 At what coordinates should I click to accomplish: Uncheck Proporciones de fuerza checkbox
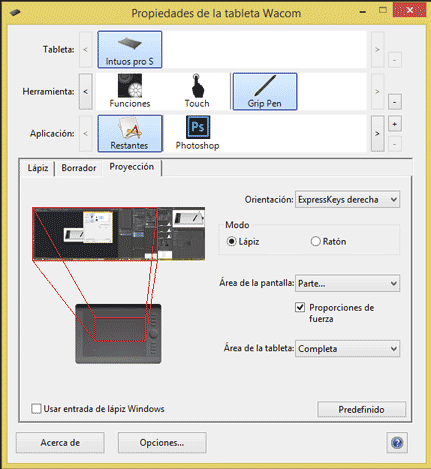(x=300, y=307)
